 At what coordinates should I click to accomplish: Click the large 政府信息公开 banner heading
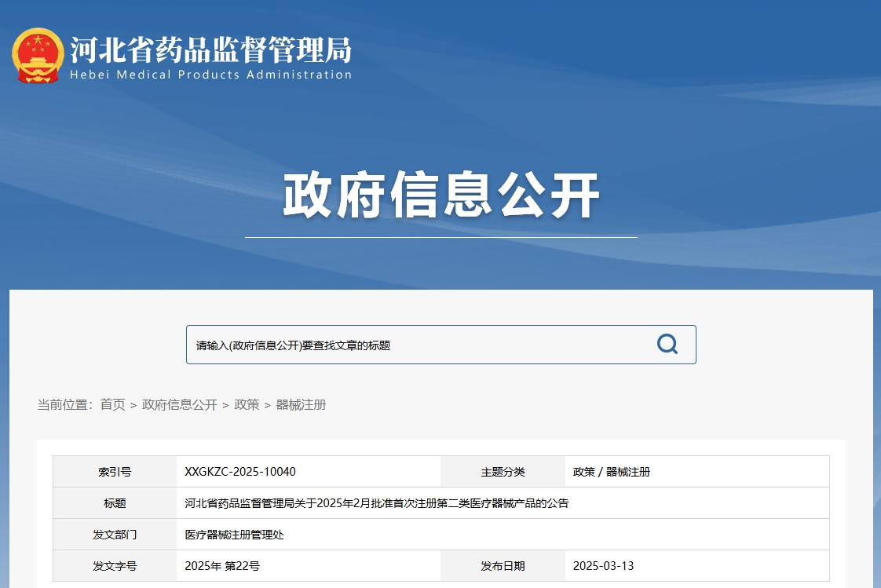(x=440, y=196)
